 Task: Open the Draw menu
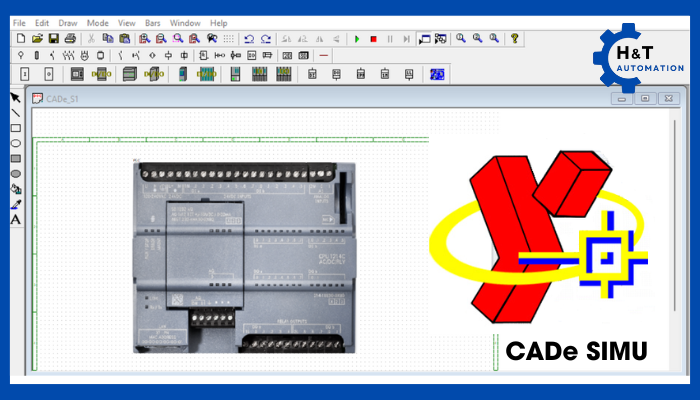click(68, 22)
